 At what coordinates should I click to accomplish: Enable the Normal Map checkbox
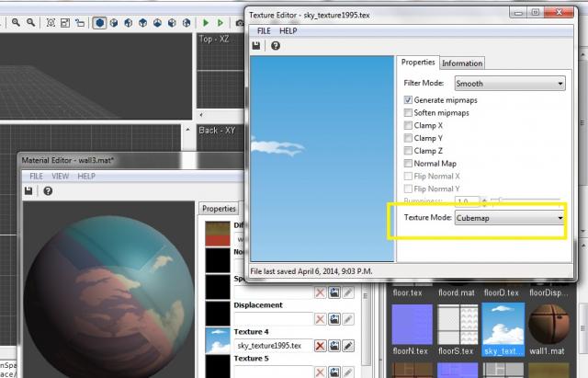point(408,163)
